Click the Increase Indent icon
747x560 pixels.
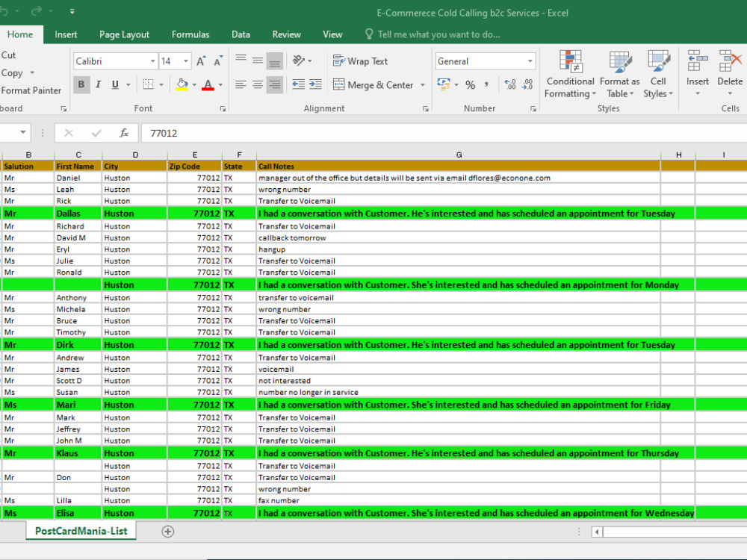pyautogui.click(x=315, y=85)
